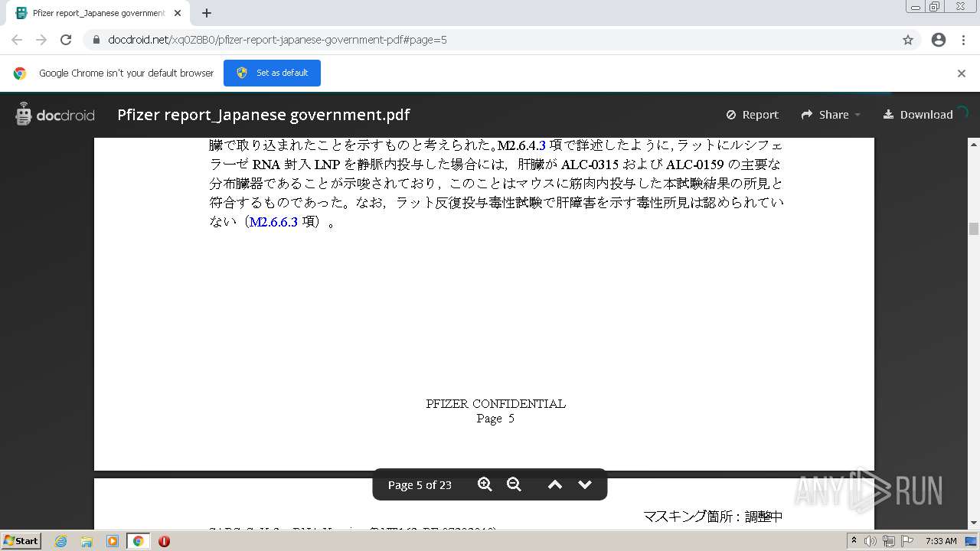Reload the current page

click(x=66, y=40)
